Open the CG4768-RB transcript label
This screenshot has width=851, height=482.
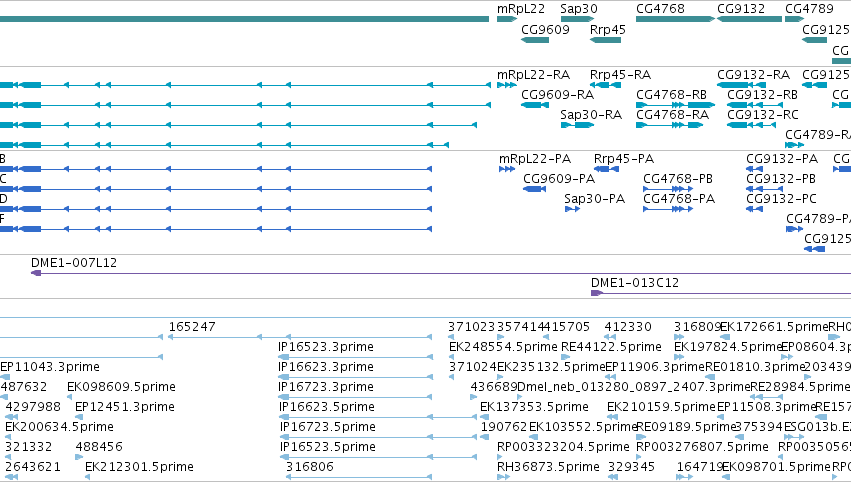[x=671, y=94]
